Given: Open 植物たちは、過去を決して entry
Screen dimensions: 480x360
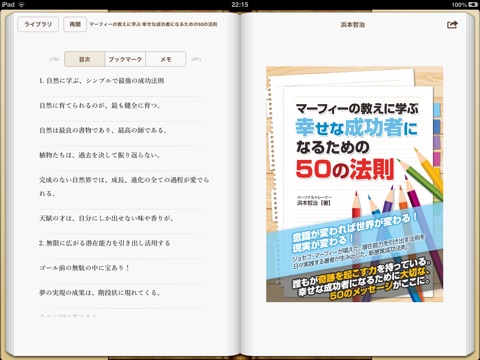Looking at the screenshot, I should tap(125, 155).
